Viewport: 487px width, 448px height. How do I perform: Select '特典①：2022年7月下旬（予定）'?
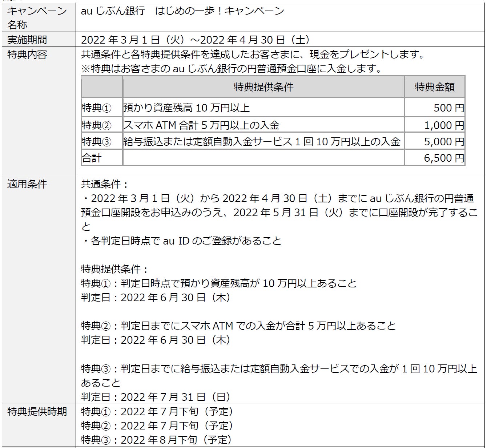tap(157, 411)
